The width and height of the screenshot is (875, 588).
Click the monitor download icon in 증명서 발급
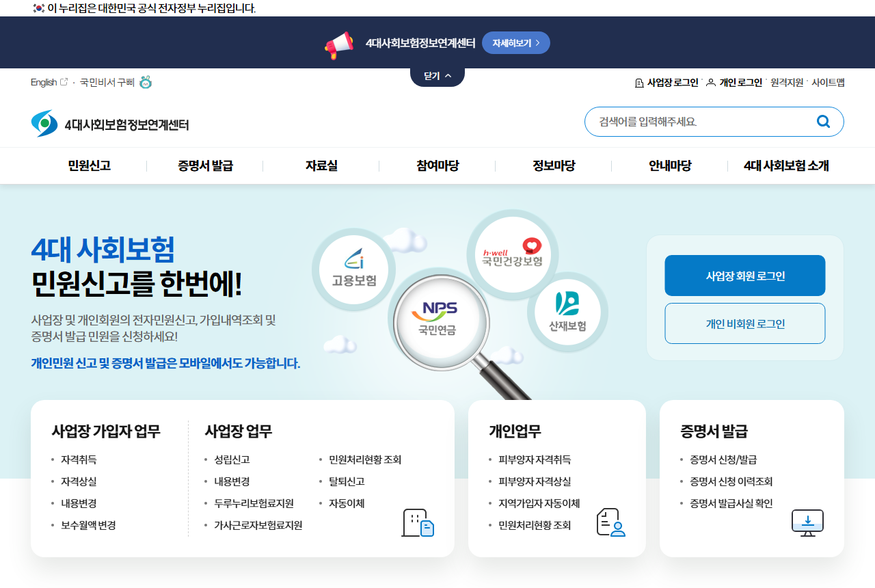point(807,523)
